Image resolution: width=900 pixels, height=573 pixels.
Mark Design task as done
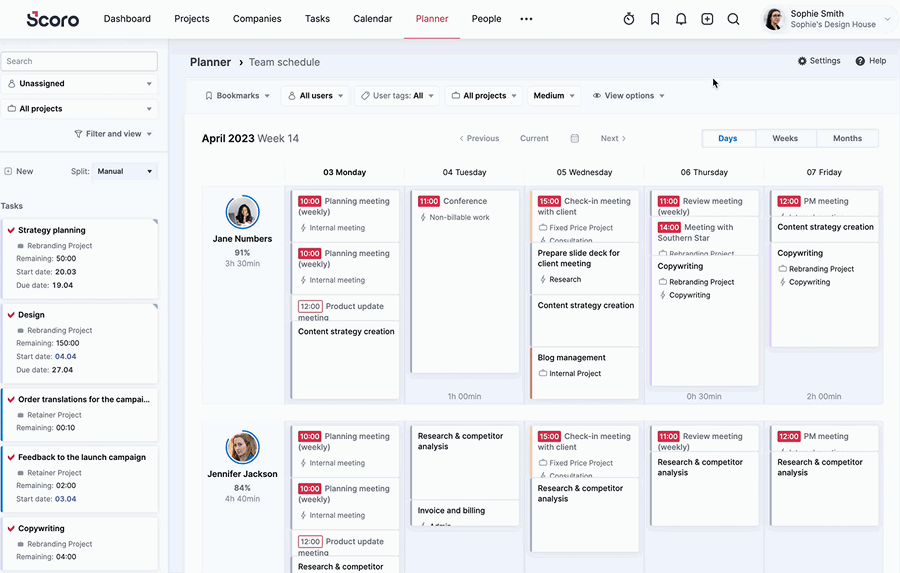[10, 315]
